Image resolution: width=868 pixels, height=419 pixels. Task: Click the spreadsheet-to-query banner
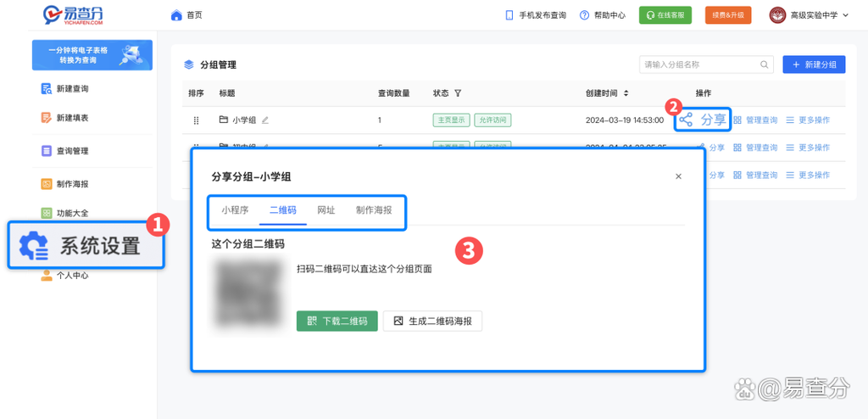[92, 55]
